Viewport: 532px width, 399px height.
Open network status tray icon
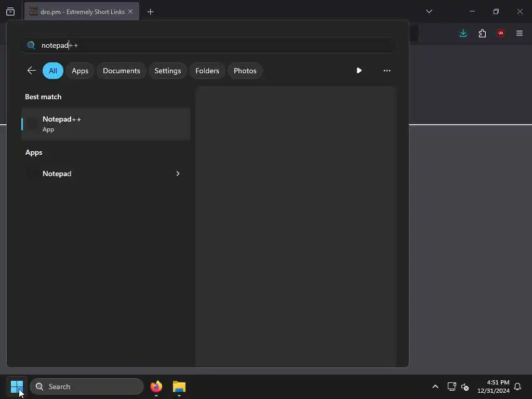pos(451,387)
